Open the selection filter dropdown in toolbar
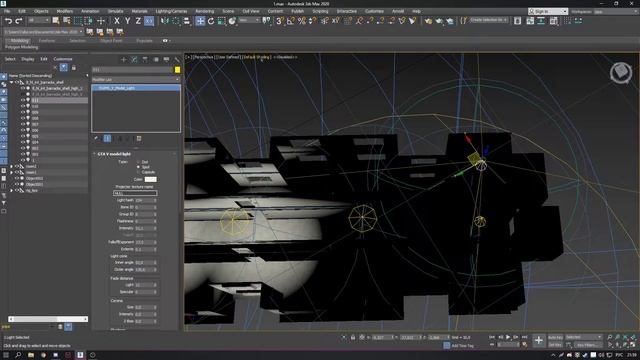 [39, 20]
